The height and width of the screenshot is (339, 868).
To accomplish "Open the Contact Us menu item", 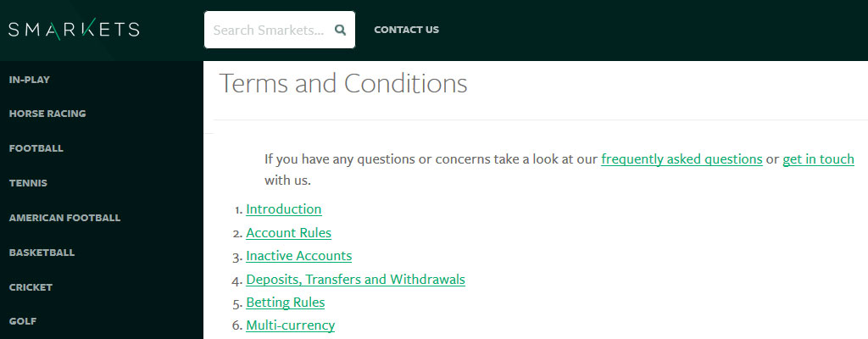I will [x=406, y=30].
